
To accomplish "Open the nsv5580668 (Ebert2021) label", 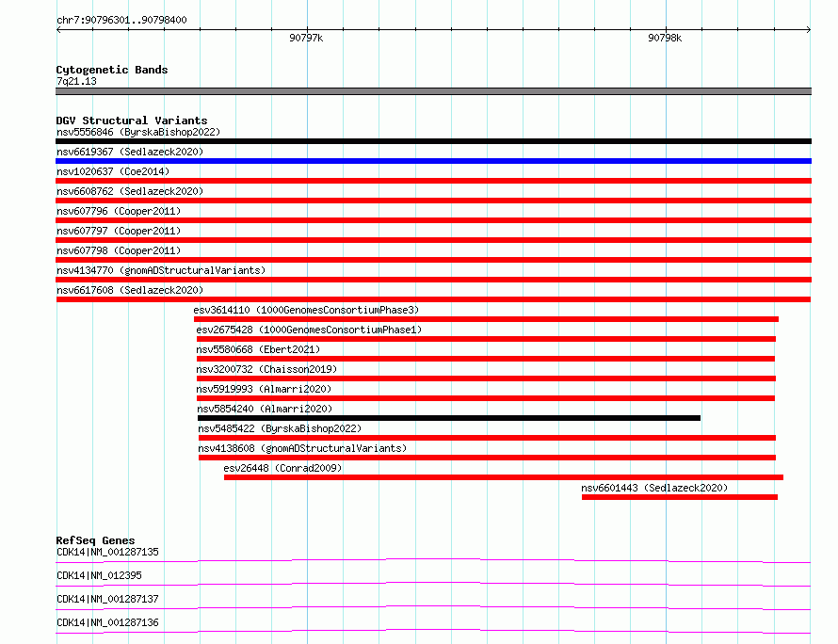I will 258,349.
